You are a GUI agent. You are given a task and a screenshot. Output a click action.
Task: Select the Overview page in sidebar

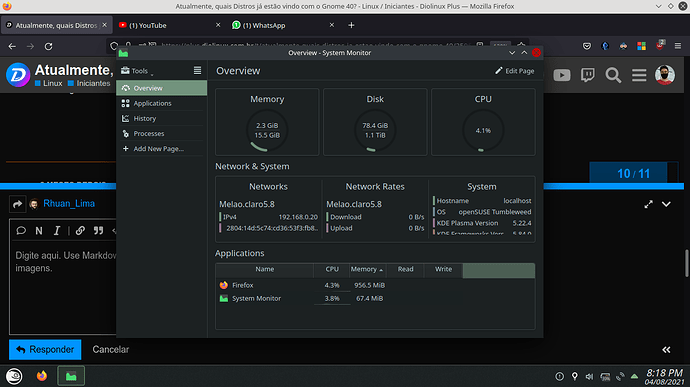click(x=161, y=88)
